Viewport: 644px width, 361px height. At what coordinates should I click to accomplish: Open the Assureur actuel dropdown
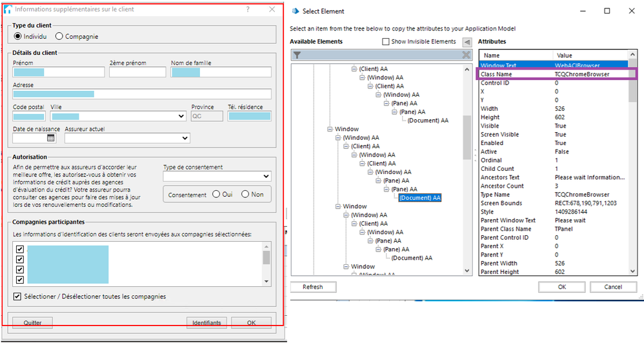click(185, 138)
